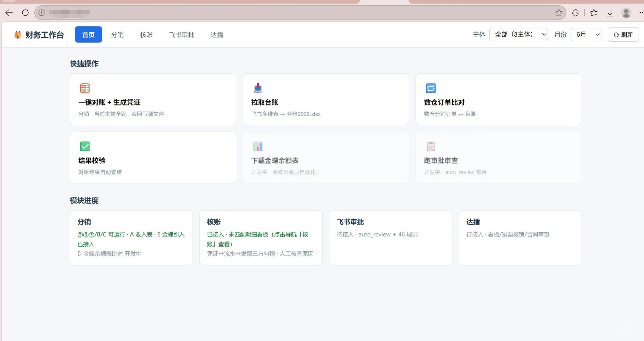The image size is (644, 341).
Task: Go back with the browser back arrow
Action: 9,13
